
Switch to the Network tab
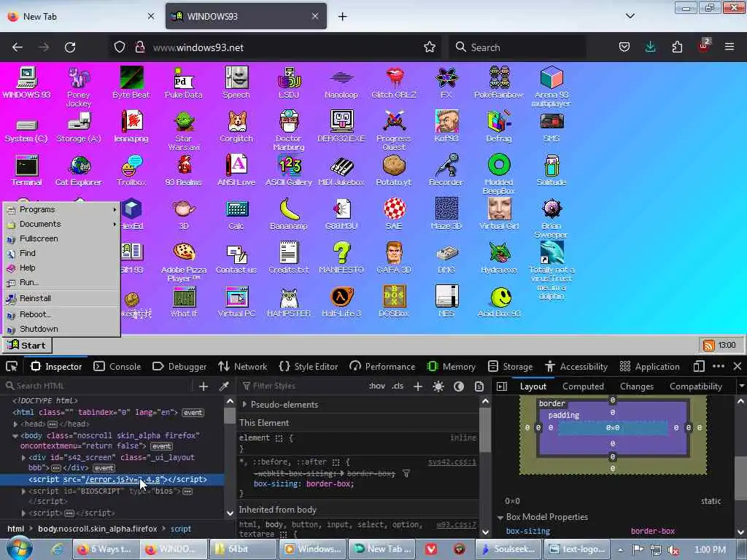[x=242, y=367]
